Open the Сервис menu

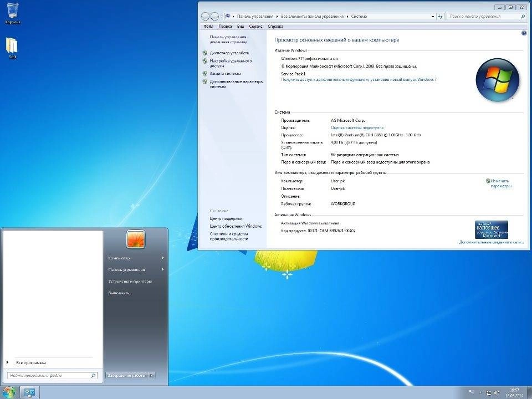click(256, 26)
